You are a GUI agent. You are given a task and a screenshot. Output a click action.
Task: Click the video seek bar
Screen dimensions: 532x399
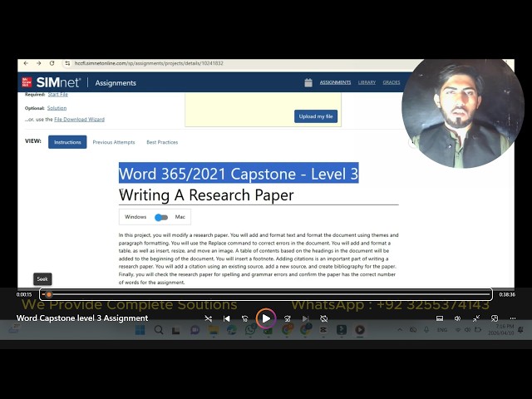[266, 294]
